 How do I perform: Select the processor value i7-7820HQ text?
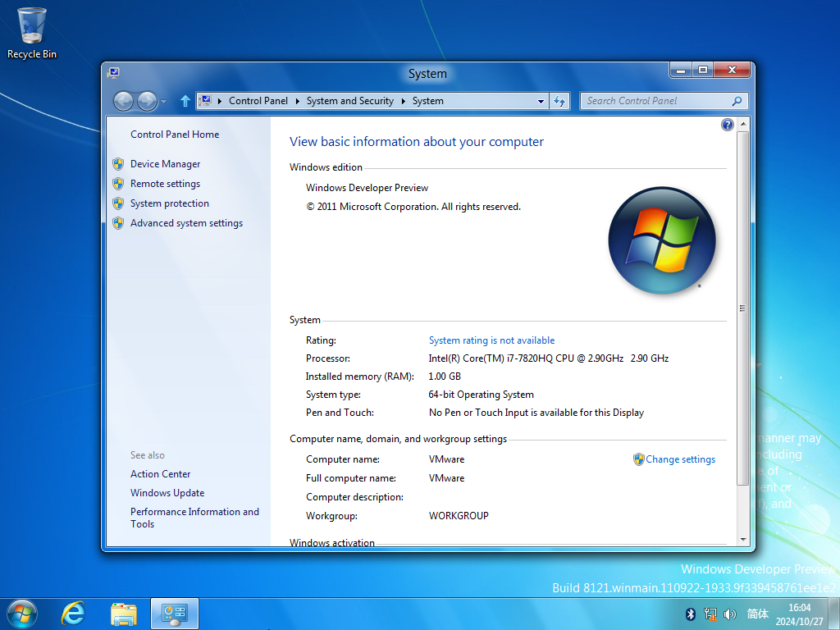coord(549,358)
